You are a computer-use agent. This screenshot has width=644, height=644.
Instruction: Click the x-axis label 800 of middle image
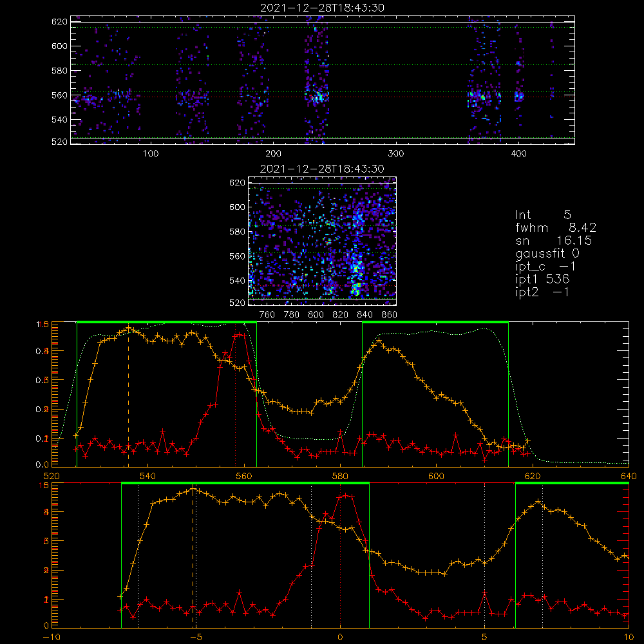coord(316,315)
